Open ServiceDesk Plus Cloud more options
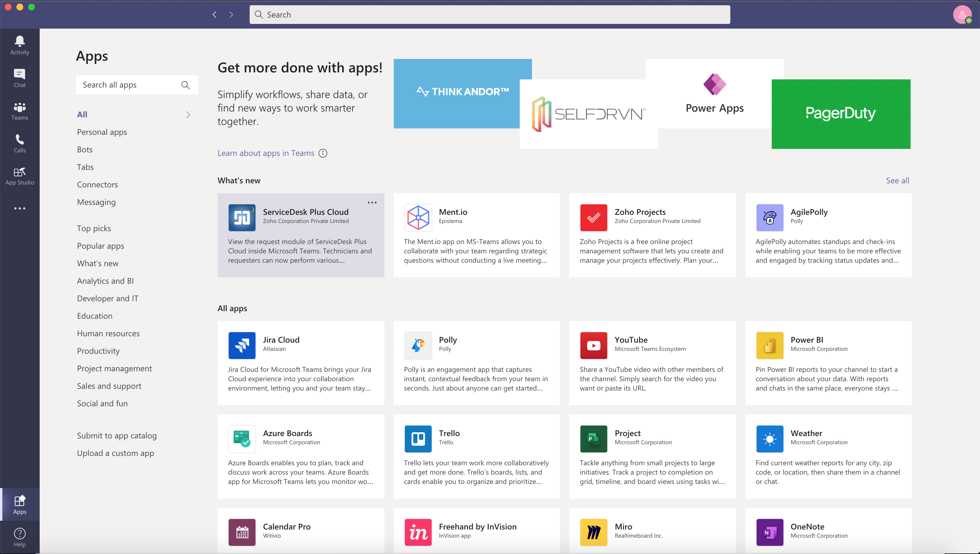 (x=372, y=203)
